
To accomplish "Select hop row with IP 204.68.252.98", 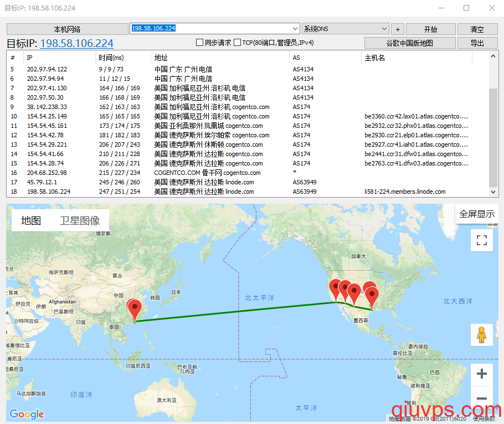I will (x=248, y=173).
